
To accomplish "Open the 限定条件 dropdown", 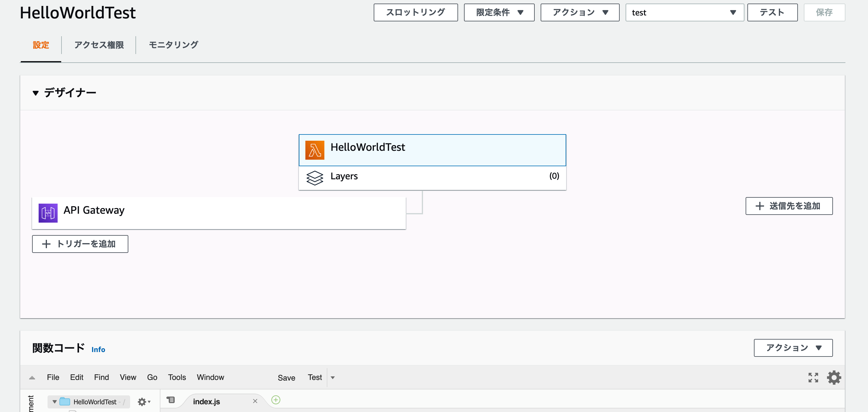I will 499,12.
